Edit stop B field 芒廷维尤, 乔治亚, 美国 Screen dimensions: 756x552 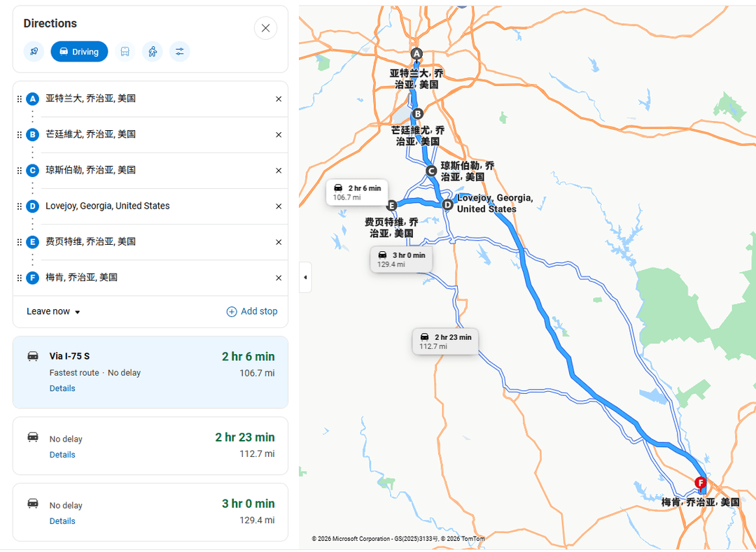(157, 134)
